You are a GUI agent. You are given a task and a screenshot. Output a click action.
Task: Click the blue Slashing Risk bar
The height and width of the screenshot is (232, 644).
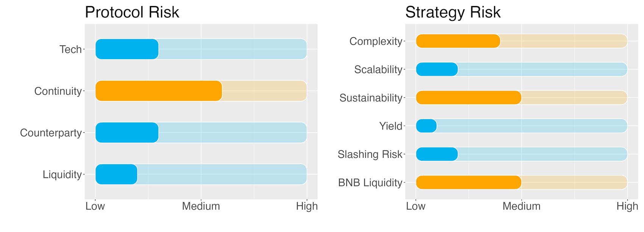pyautogui.click(x=437, y=154)
